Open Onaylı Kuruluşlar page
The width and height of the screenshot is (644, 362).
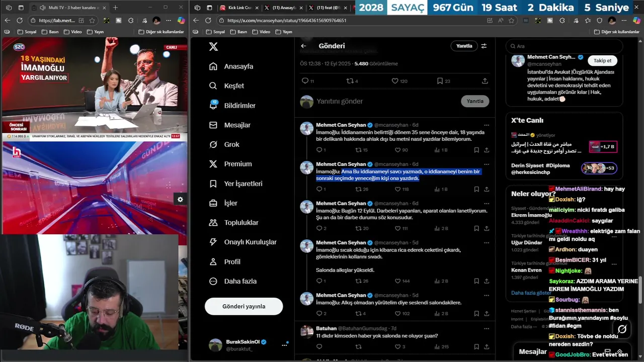(x=243, y=242)
